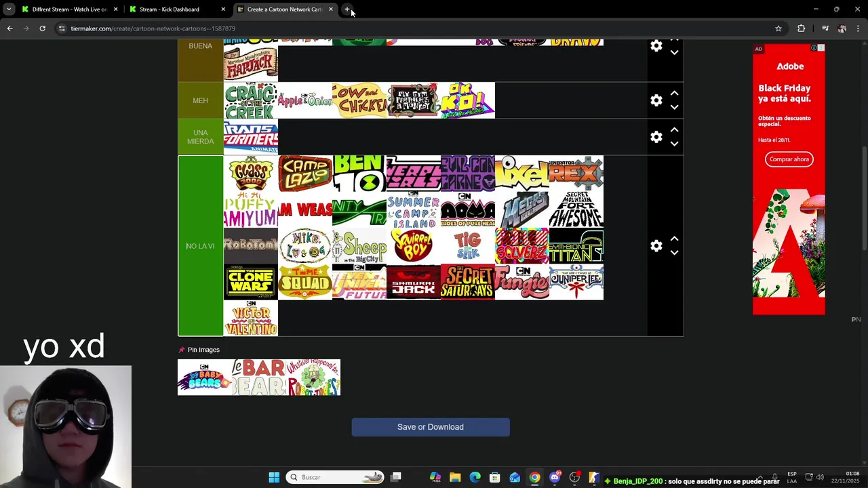Select the Craig of the Creek image
The image size is (868, 488).
pyautogui.click(x=251, y=100)
